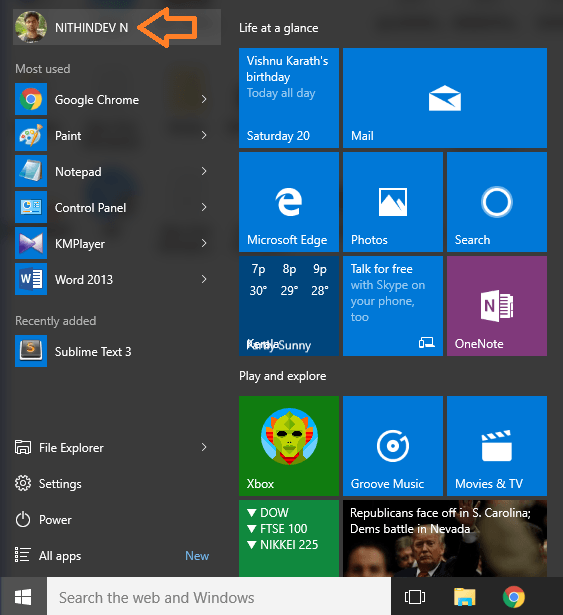The width and height of the screenshot is (563, 615).
Task: Expand the File Explorer chevron
Action: tap(204, 447)
